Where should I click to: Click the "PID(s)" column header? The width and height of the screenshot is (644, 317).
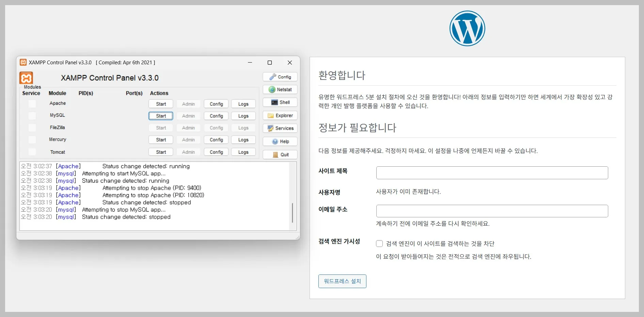coord(86,93)
